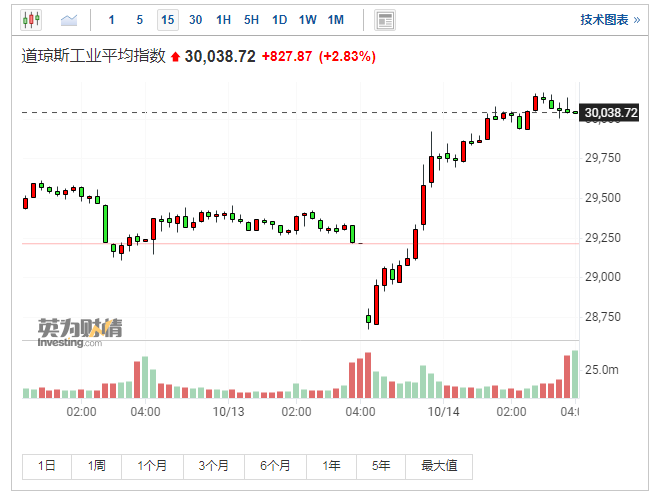Show the 1年 range
Viewport: 661px width, 500px height.
coord(331,466)
